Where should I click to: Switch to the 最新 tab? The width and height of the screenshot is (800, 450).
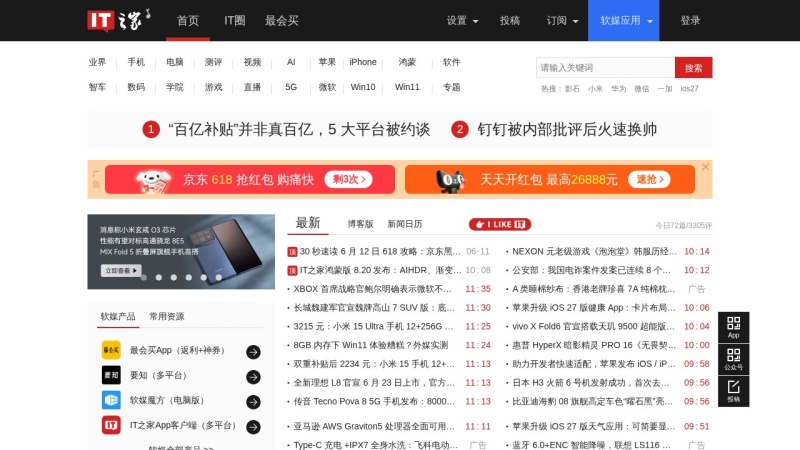coord(308,223)
